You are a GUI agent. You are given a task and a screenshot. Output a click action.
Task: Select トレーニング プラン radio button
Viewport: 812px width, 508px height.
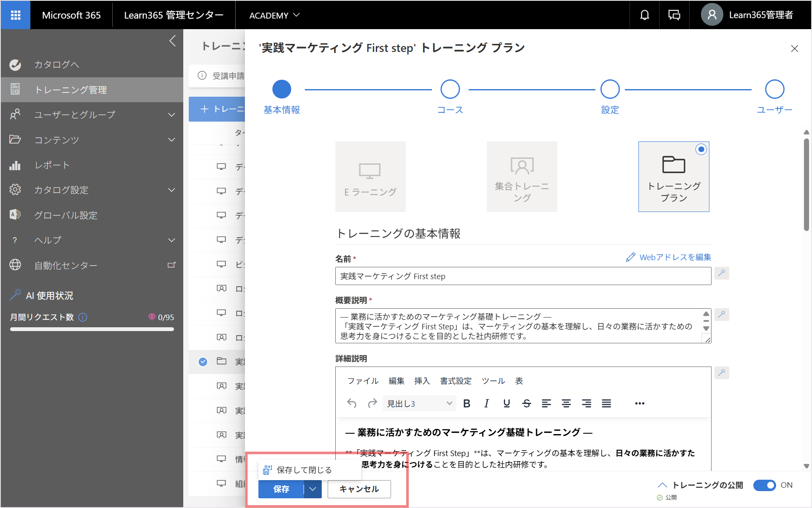coord(701,149)
